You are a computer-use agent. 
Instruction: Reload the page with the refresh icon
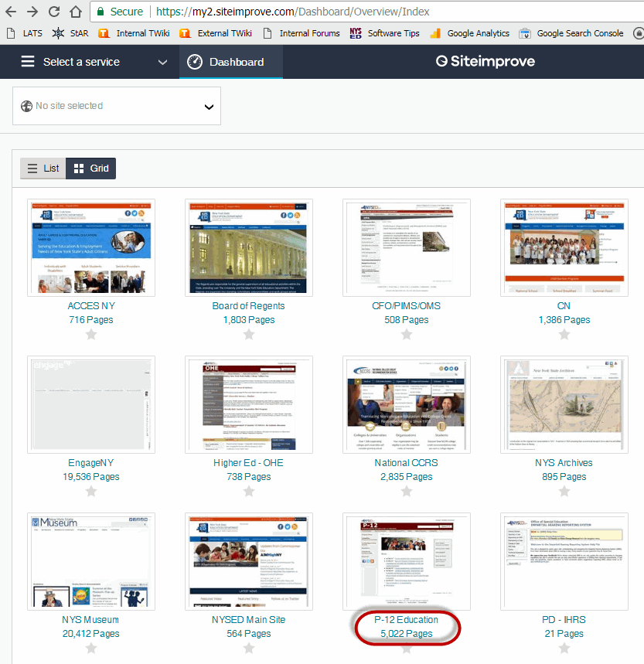click(54, 12)
